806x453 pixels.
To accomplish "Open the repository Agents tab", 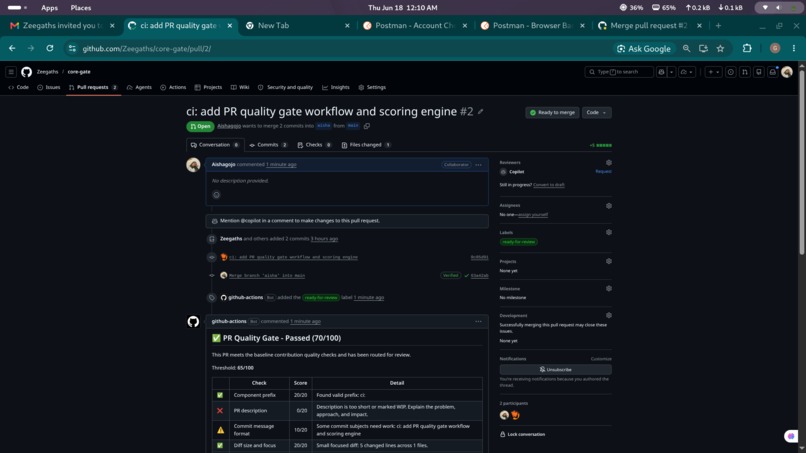I will (139, 87).
